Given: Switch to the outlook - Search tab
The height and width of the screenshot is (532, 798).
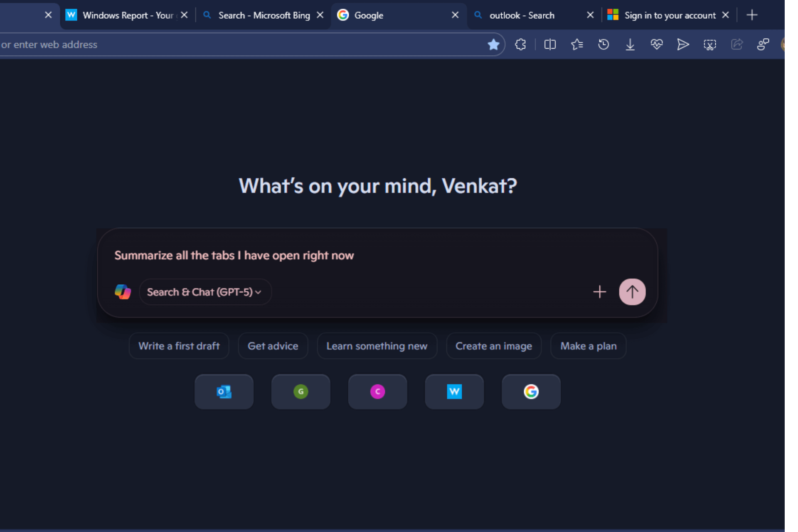Looking at the screenshot, I should pos(522,15).
